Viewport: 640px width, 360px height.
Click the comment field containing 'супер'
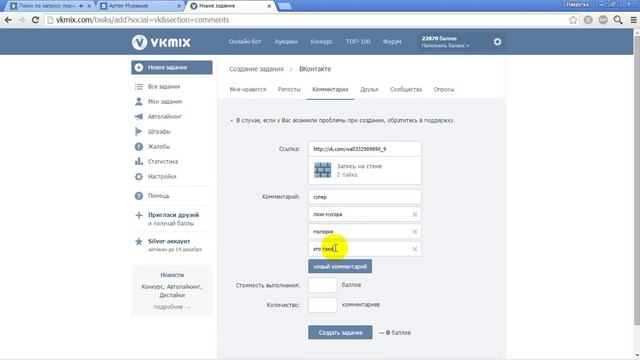(365, 197)
